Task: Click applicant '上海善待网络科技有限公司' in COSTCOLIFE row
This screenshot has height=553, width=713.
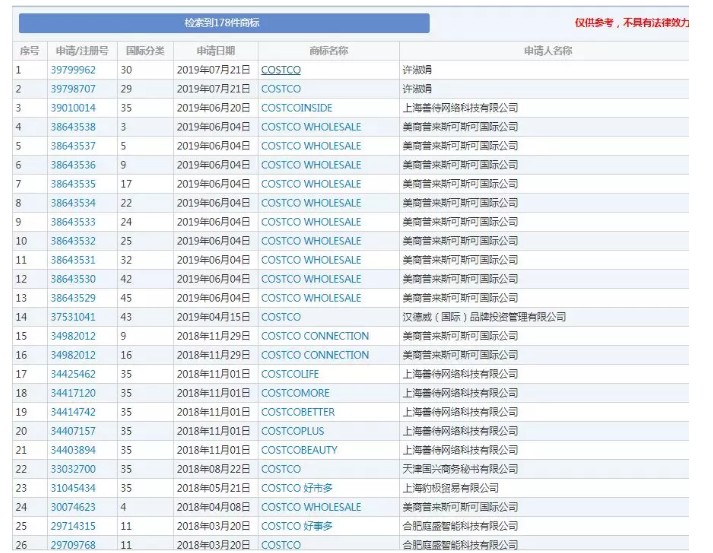Action: click(460, 374)
